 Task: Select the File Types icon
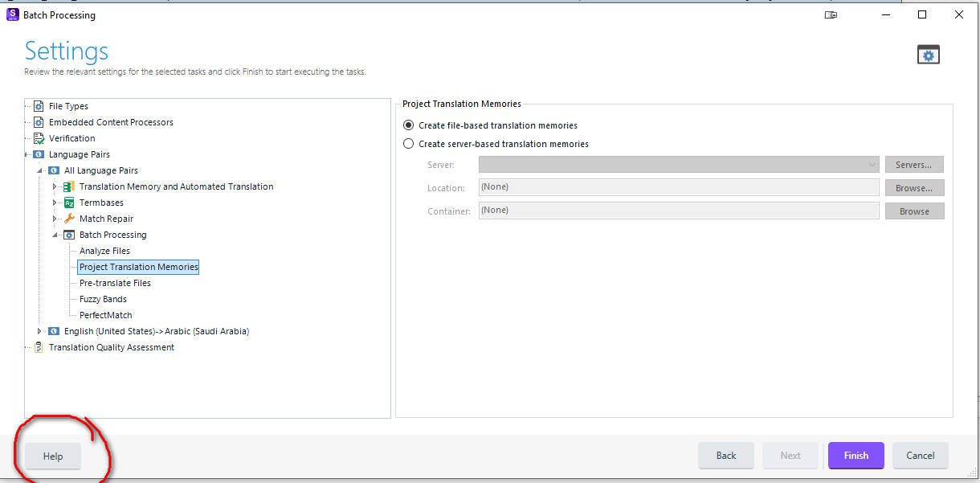click(x=37, y=105)
